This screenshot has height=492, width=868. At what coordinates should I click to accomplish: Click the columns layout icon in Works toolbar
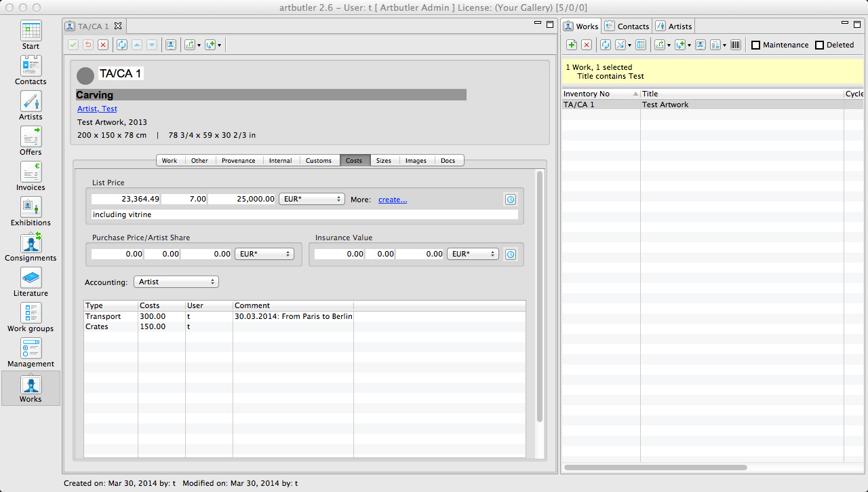[641, 45]
